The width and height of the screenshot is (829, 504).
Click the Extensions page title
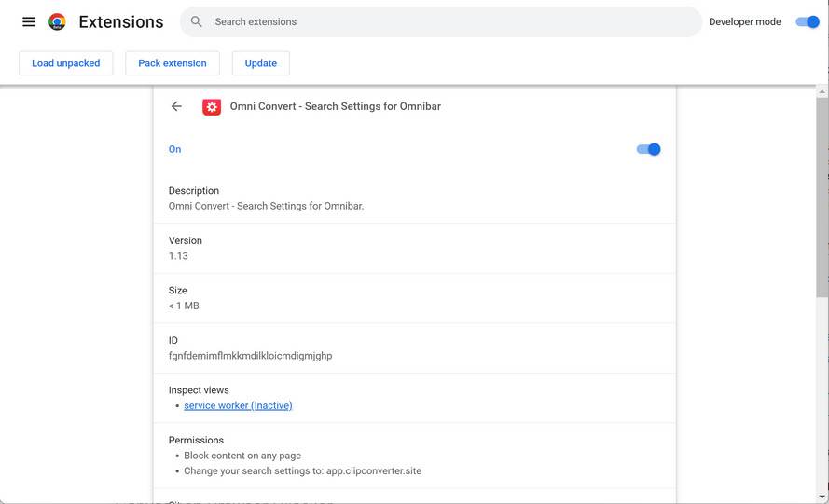[x=121, y=21]
